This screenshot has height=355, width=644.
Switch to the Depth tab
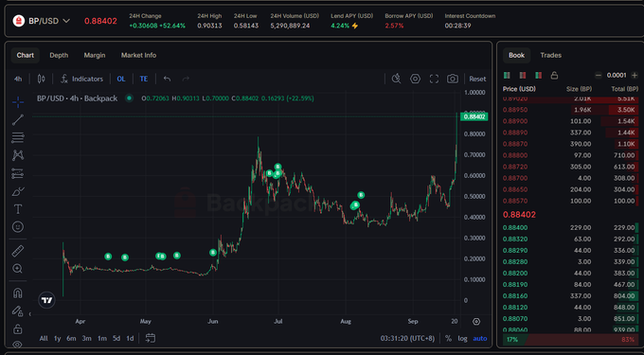(59, 55)
